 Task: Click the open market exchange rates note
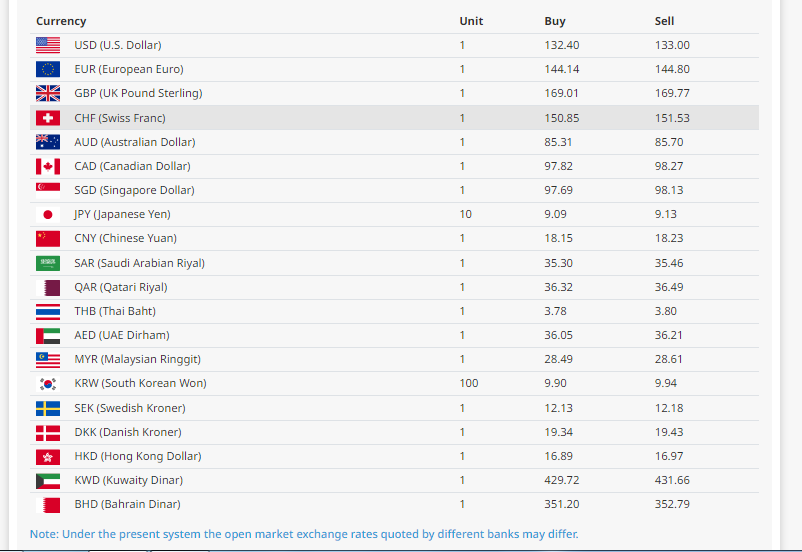pos(304,534)
